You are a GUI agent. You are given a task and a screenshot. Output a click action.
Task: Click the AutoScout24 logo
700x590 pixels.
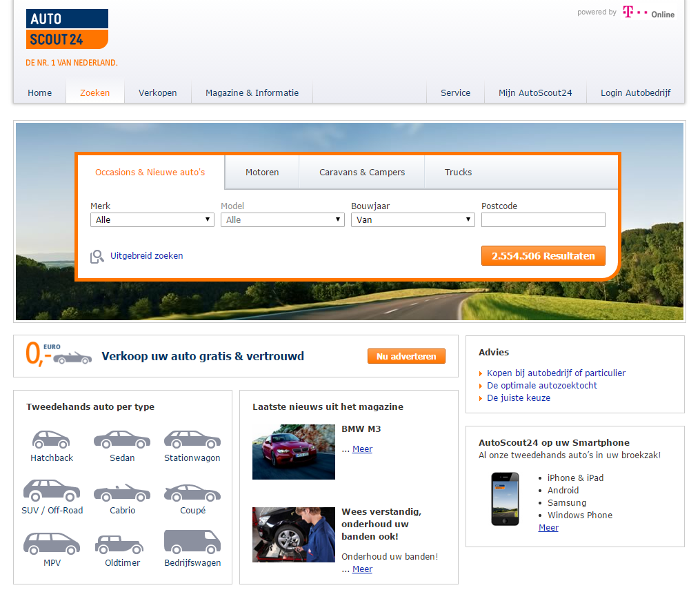click(67, 29)
